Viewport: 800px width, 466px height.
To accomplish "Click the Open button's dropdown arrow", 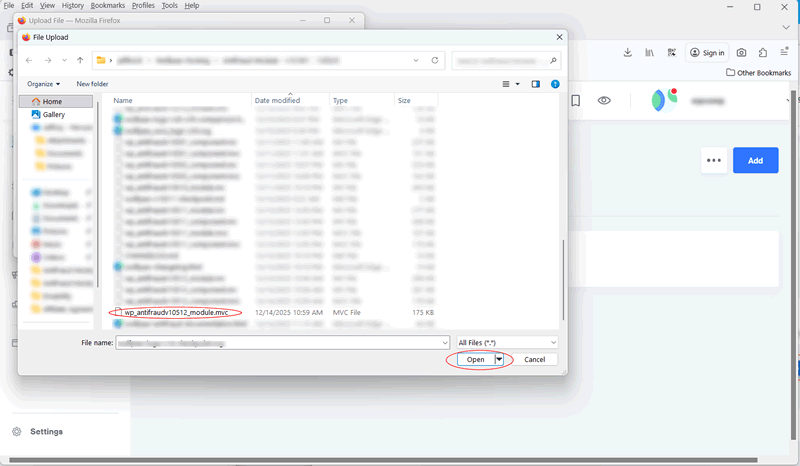I will point(499,359).
